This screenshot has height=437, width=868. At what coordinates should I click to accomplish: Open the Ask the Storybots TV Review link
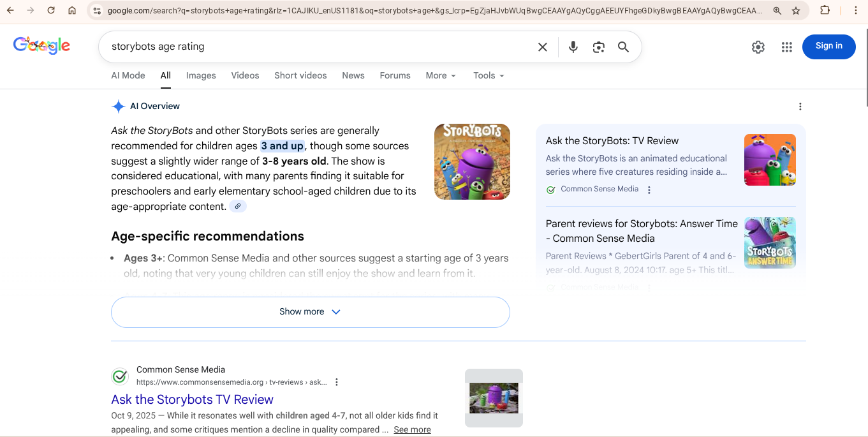[192, 399]
